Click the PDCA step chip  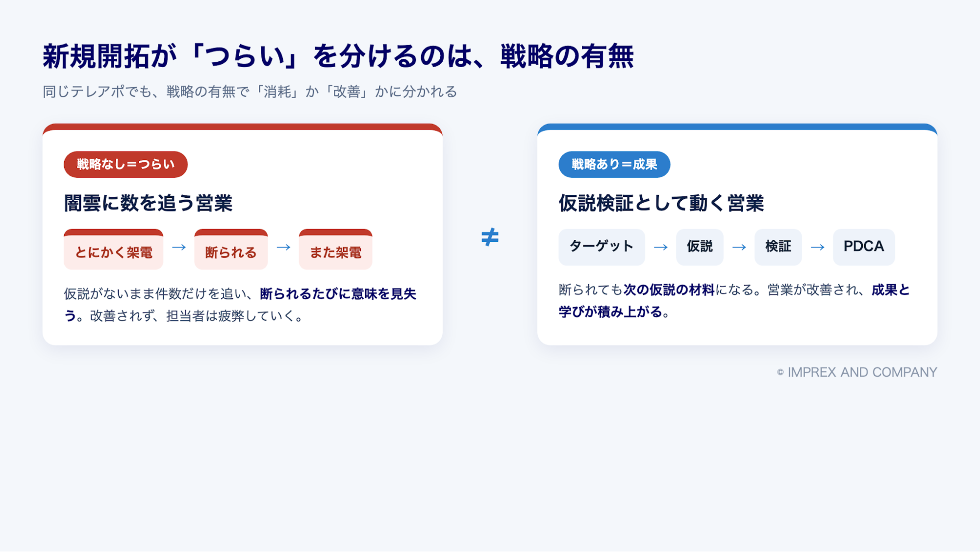(x=864, y=247)
